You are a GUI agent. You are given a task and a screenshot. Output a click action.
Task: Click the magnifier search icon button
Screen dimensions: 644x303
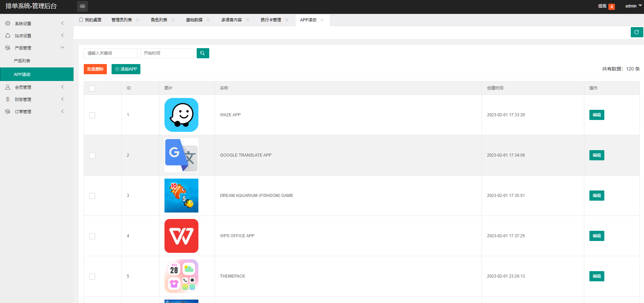pos(202,53)
